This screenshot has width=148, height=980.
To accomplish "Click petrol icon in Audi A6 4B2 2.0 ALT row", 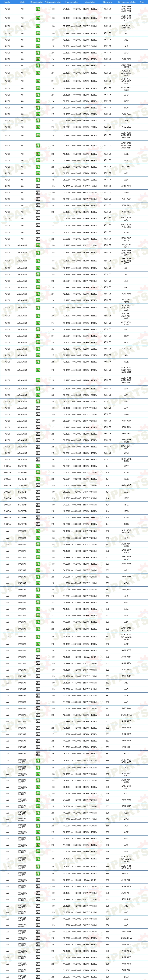I will [x=38, y=46].
